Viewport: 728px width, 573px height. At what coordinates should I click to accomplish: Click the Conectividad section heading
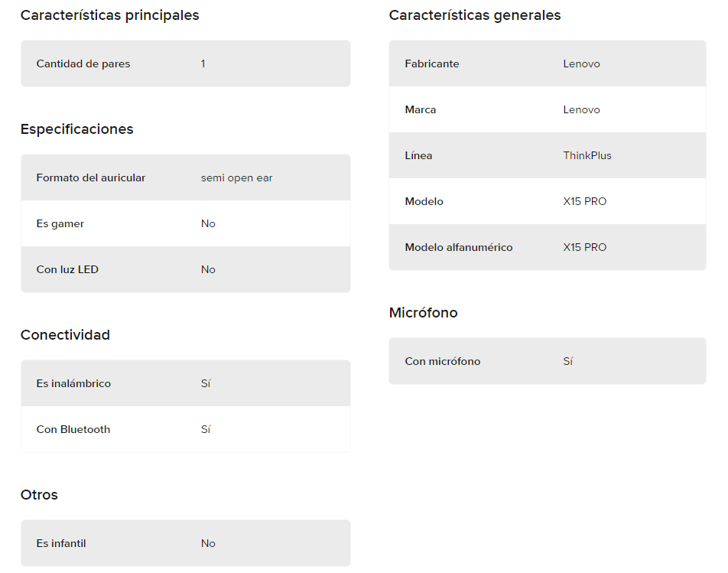pos(66,335)
